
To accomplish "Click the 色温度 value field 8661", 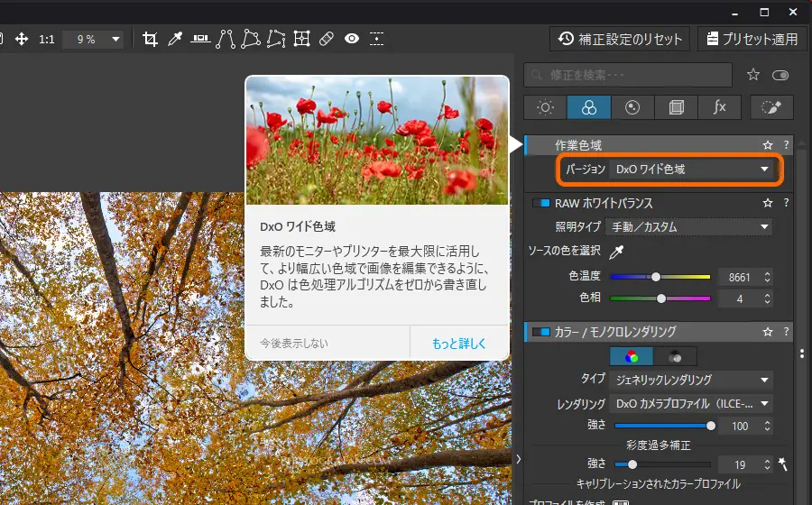I will click(x=739, y=278).
